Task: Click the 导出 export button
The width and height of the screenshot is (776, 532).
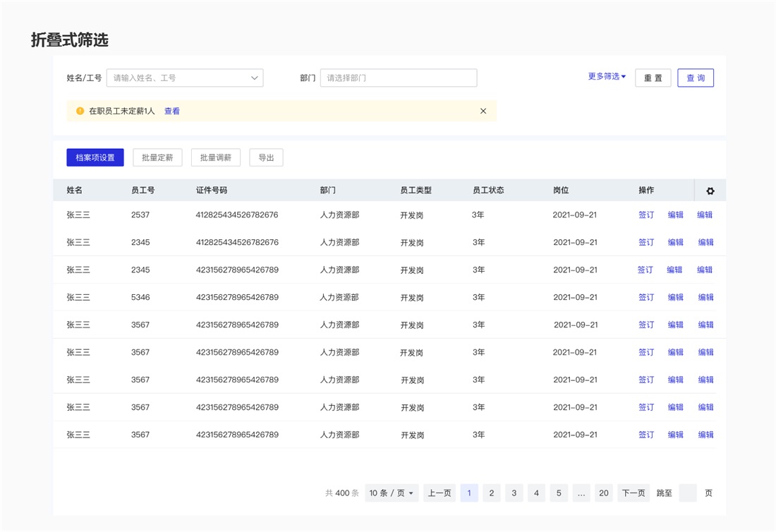Action: 266,157
